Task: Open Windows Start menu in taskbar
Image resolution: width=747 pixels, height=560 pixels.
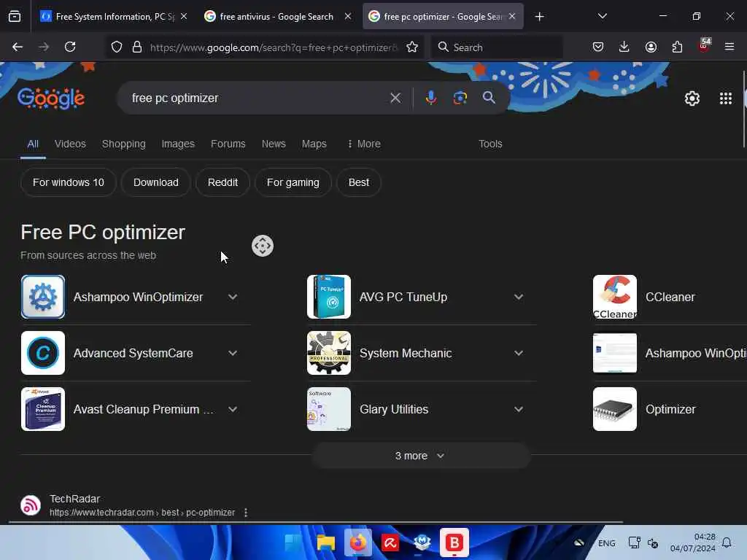Action: tap(293, 542)
